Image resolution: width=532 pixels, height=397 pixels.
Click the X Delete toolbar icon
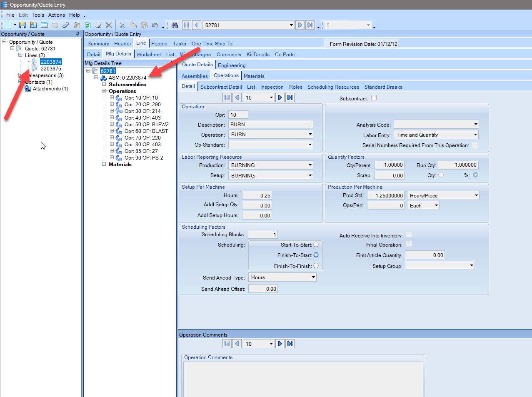pos(109,25)
